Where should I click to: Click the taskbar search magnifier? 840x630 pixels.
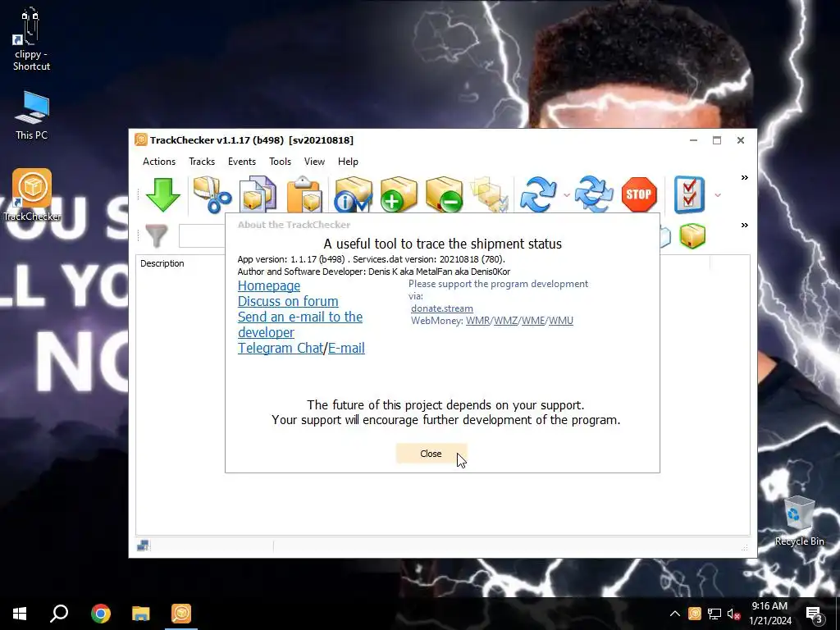point(59,614)
